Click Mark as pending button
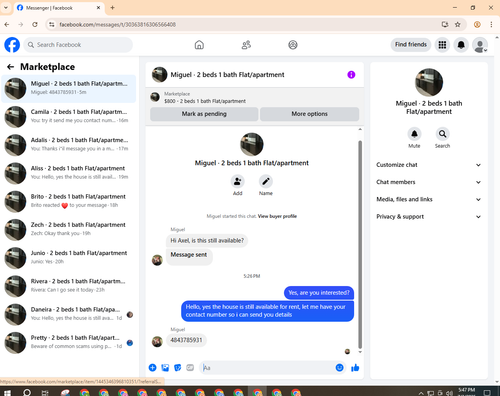 pos(204,114)
